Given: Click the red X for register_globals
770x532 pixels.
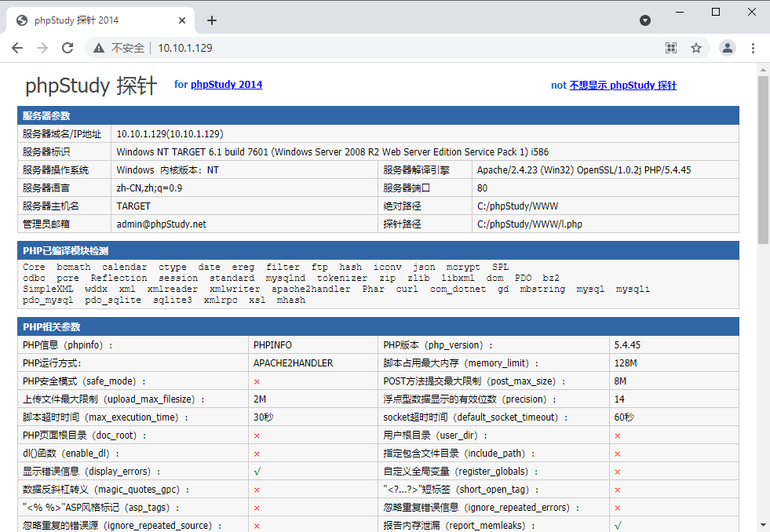Looking at the screenshot, I should (617, 472).
